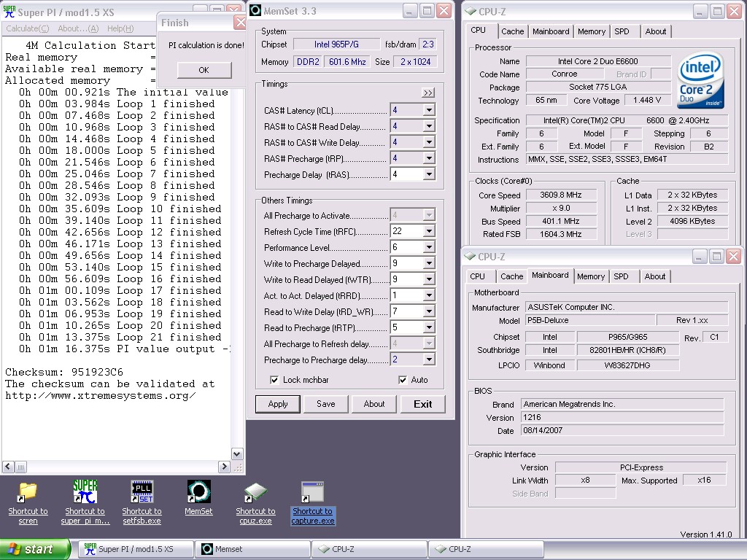This screenshot has width=747, height=560.
Task: Open the CAS# Latency (tCL) dropdown
Action: [x=429, y=110]
